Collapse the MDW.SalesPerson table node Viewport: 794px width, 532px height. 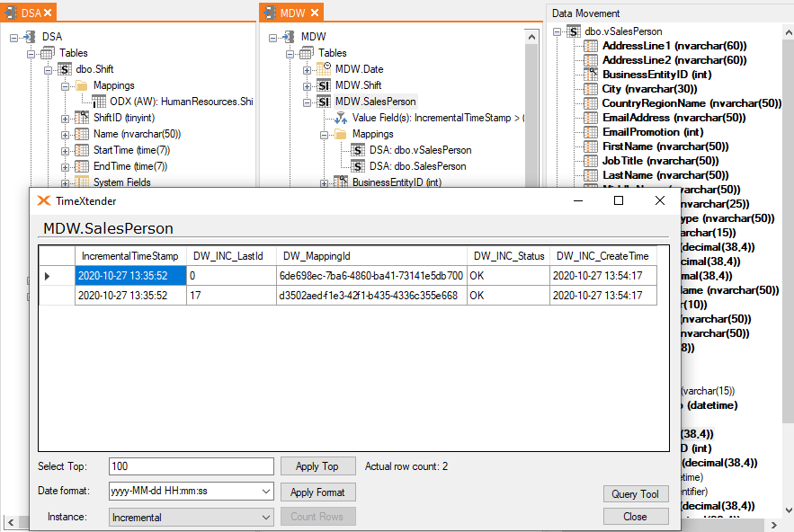(x=307, y=102)
